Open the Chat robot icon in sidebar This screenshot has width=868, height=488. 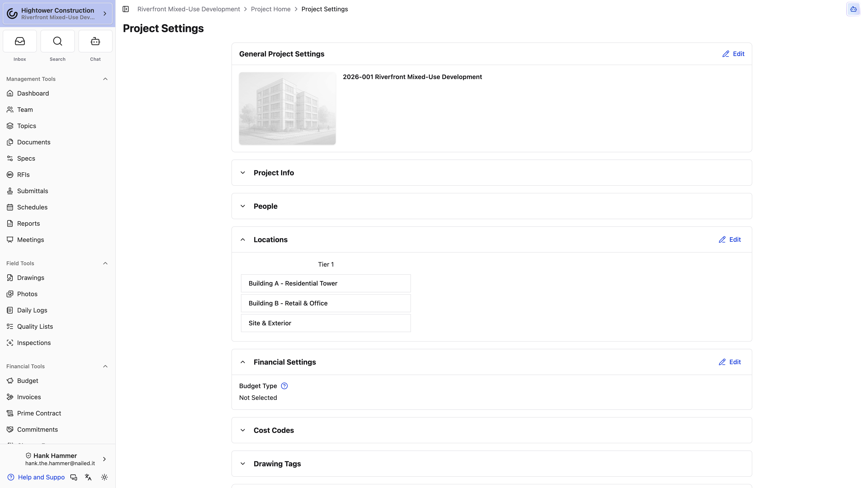click(x=95, y=41)
